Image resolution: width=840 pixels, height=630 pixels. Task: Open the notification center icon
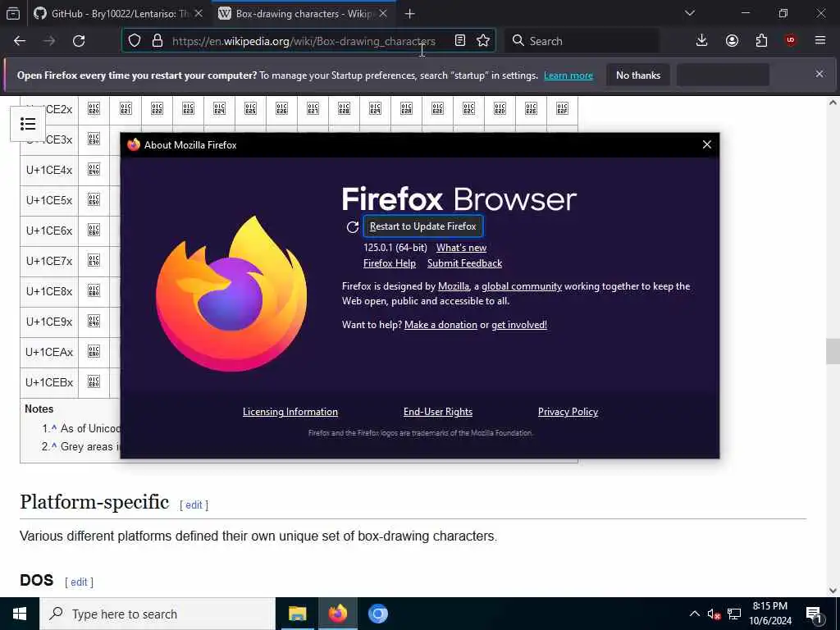(814, 614)
